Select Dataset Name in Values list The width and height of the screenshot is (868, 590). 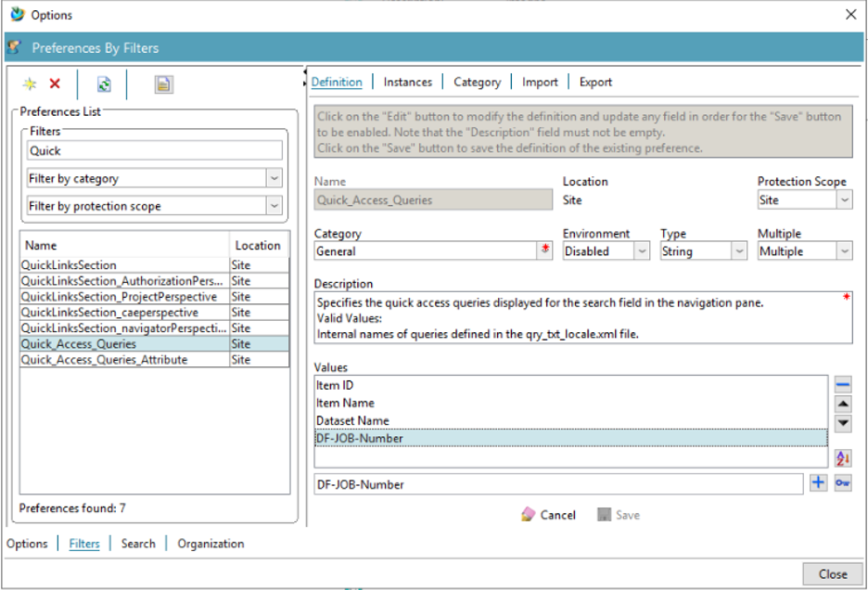[571, 420]
